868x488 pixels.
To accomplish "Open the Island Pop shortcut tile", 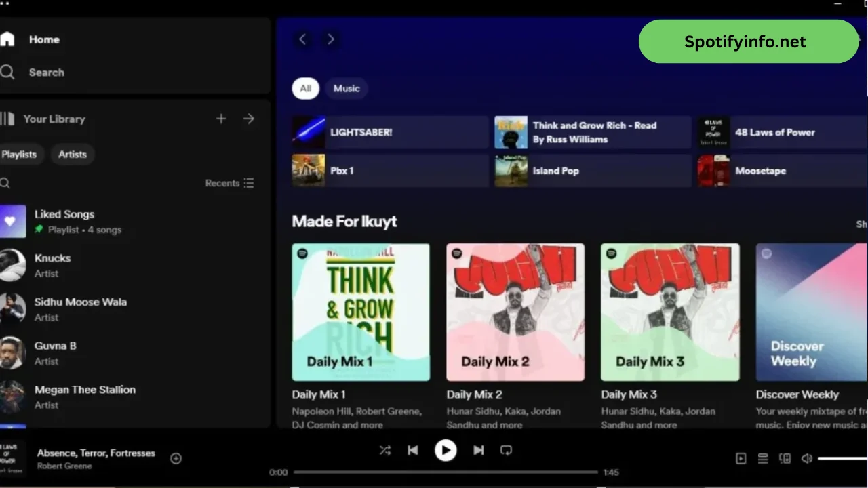I will tap(593, 171).
